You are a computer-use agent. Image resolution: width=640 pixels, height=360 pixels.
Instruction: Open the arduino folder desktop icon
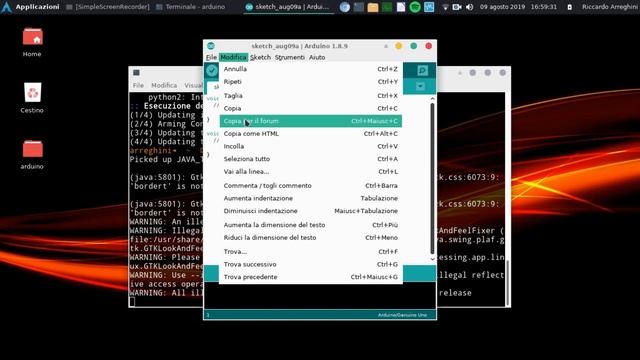click(32, 154)
